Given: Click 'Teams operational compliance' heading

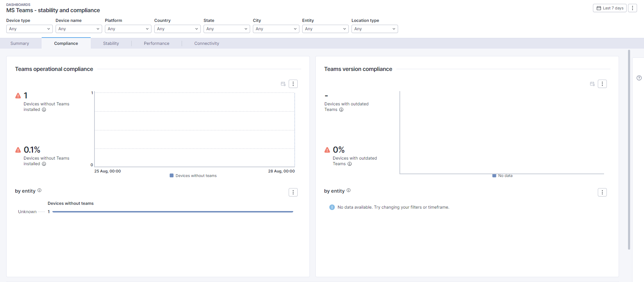Looking at the screenshot, I should (x=54, y=69).
